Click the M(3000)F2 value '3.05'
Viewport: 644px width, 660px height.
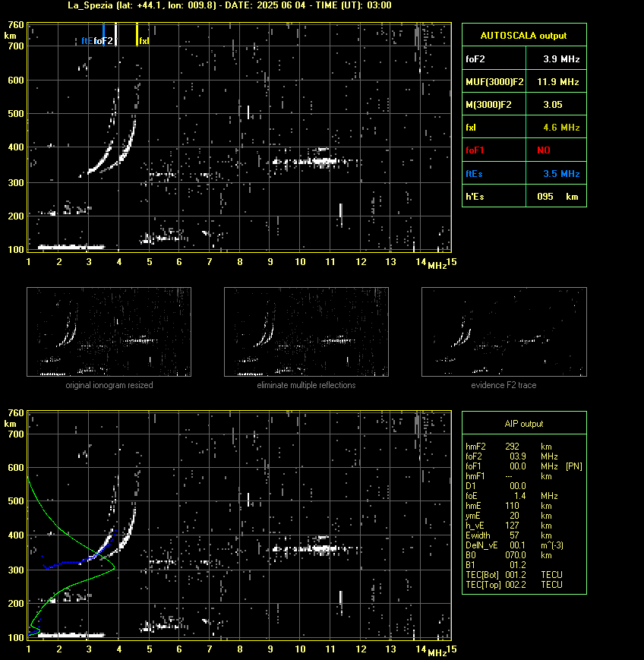[x=553, y=105]
